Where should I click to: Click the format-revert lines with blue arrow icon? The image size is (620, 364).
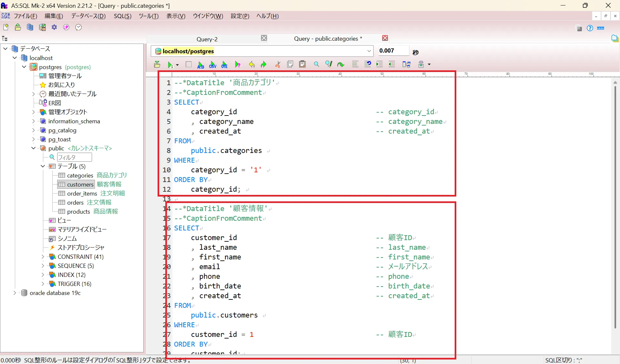(367, 64)
